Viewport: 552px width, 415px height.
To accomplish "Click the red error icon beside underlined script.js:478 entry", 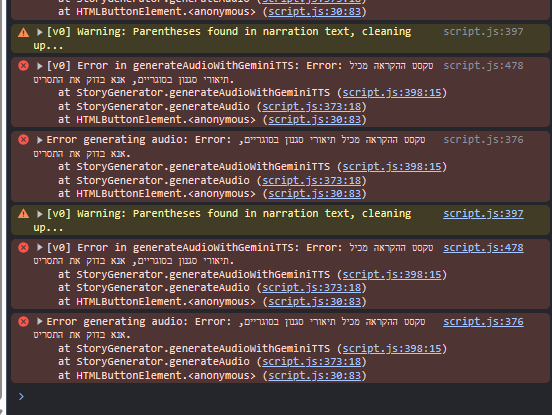I will pos(24,247).
